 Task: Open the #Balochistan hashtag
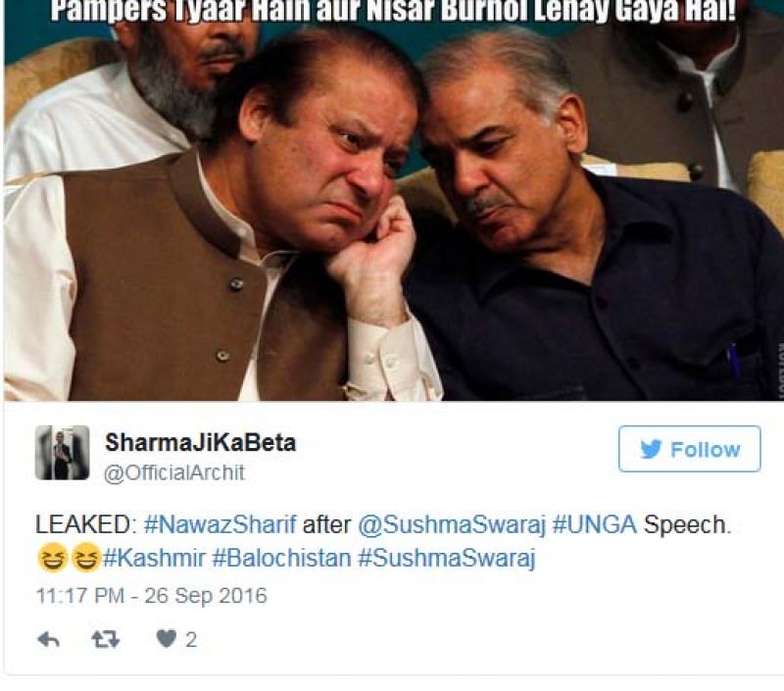pos(281,558)
